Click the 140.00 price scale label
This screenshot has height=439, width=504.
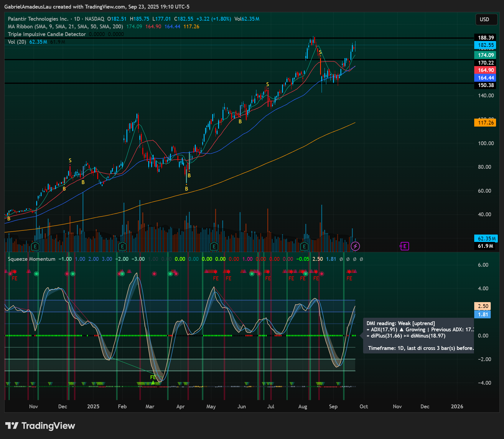pos(486,96)
